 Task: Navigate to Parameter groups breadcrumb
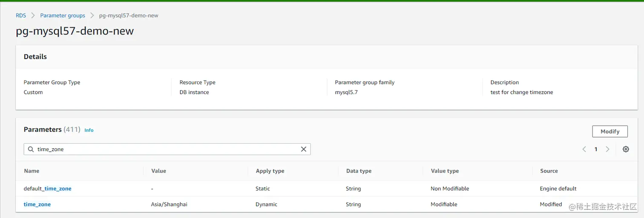point(63,15)
